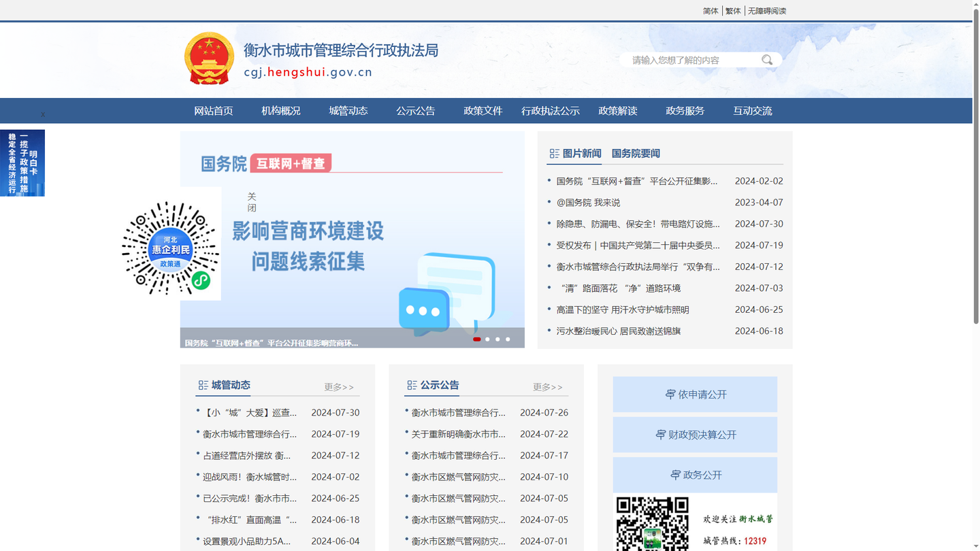Open the 2024-07-26 notice 衡水市城市管理综合行
Image resolution: width=980 pixels, height=551 pixels.
point(459,413)
